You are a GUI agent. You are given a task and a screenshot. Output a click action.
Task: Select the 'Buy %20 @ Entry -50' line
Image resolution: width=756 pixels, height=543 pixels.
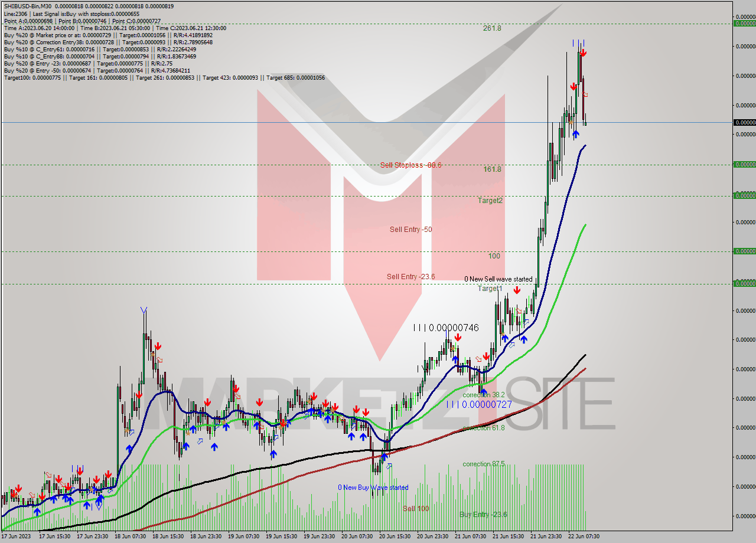[x=97, y=70]
